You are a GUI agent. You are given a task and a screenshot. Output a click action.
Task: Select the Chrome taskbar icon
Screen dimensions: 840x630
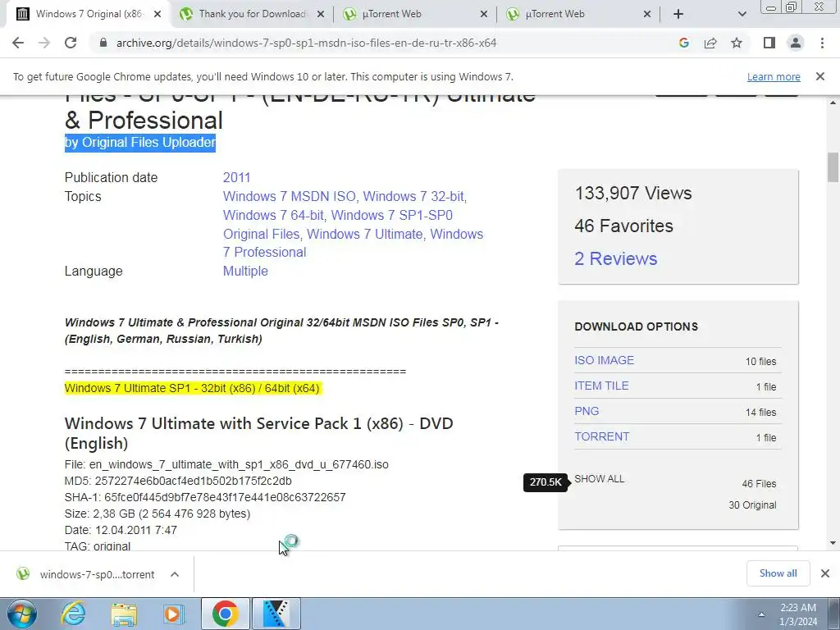click(225, 614)
